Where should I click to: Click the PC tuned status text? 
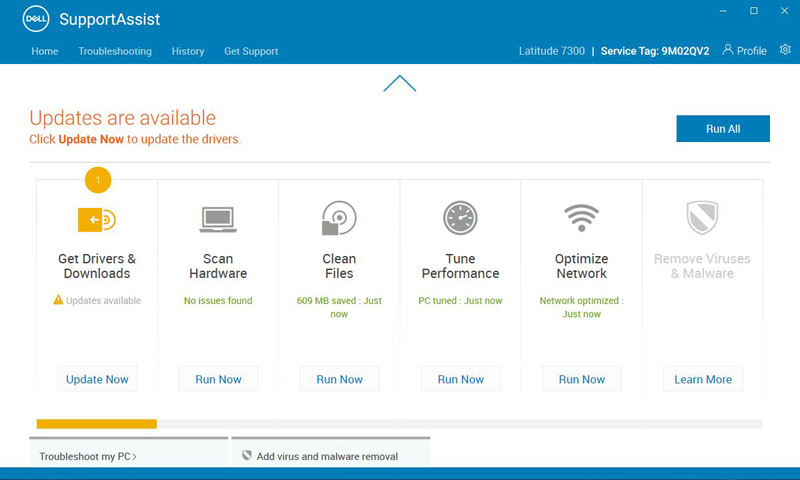pos(460,300)
